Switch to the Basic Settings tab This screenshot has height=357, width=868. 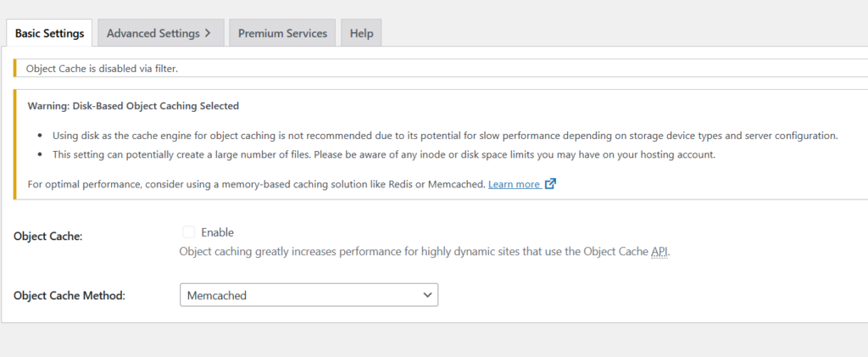pyautogui.click(x=49, y=33)
